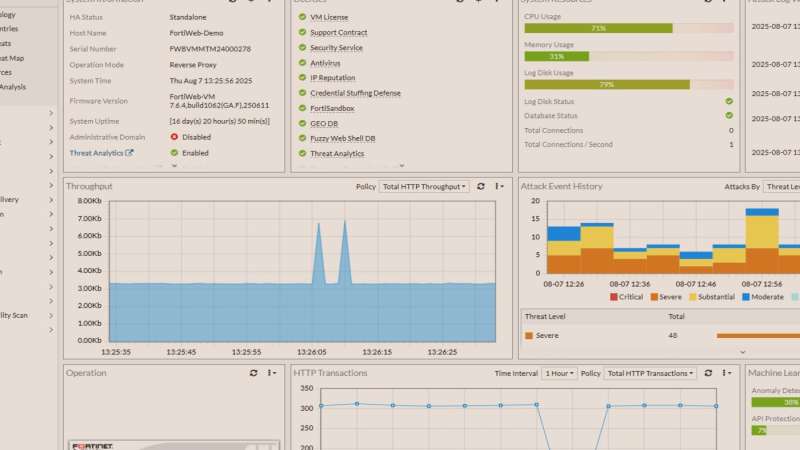
Task: Refresh the HTTP Transactions widget
Action: coord(708,373)
